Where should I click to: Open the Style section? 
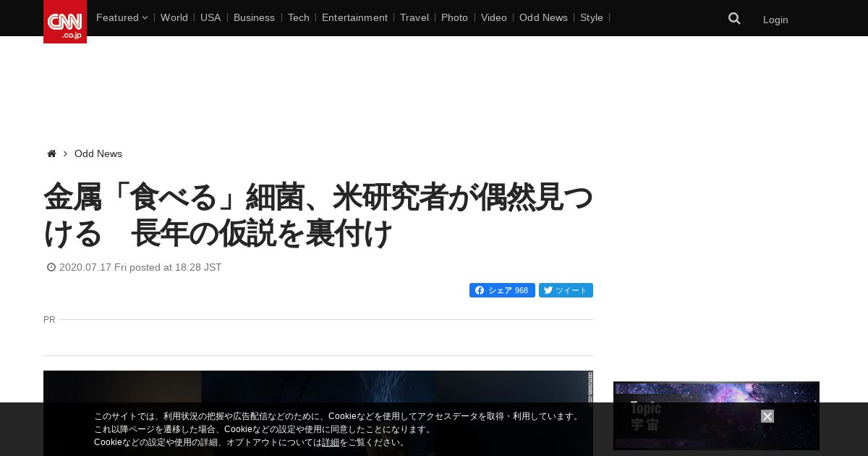coord(592,17)
